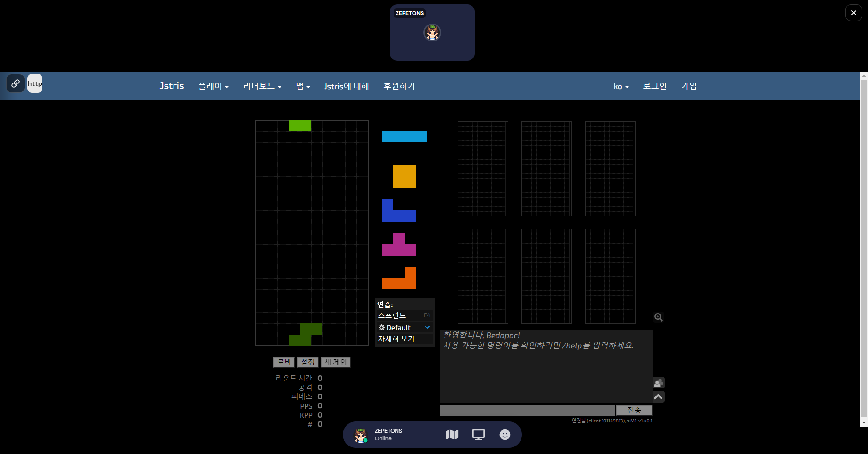868x454 pixels.
Task: Click the screen share monitor icon
Action: [x=478, y=435]
